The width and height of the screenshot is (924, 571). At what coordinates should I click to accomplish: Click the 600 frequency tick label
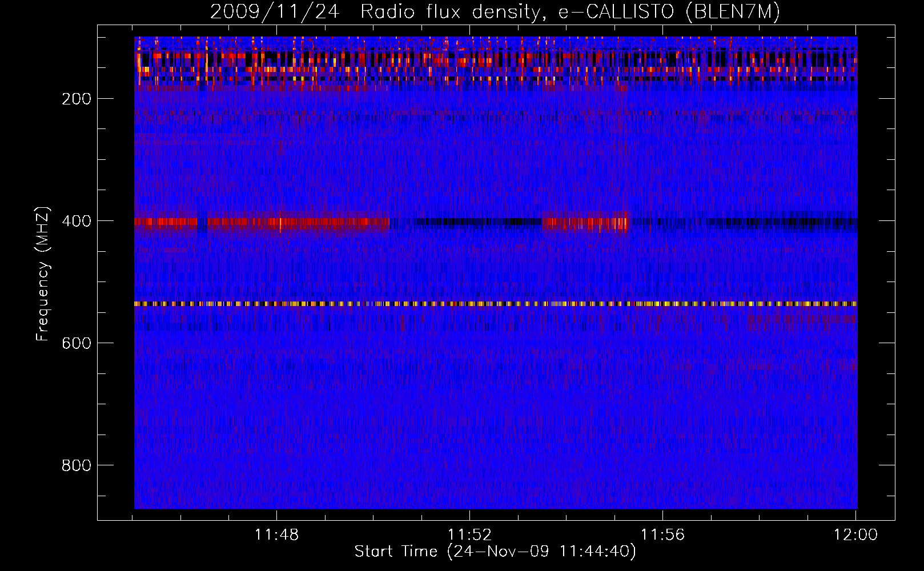click(x=77, y=343)
